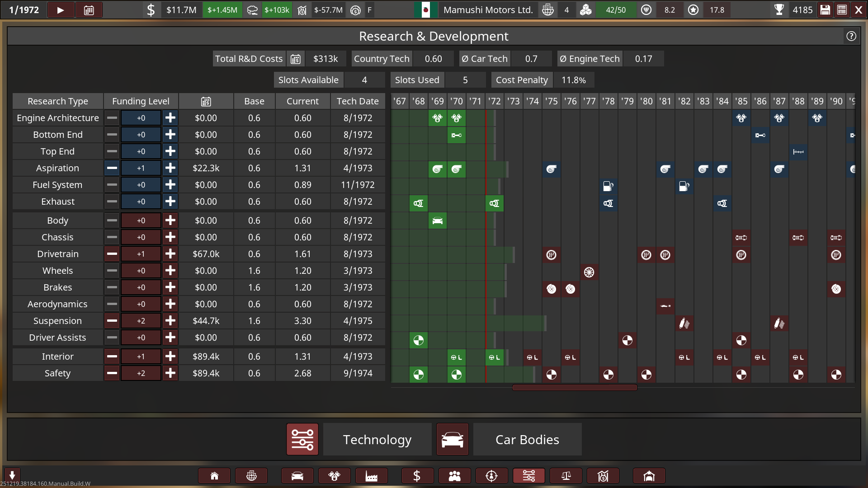Open the home dashboard icon

coord(214,476)
